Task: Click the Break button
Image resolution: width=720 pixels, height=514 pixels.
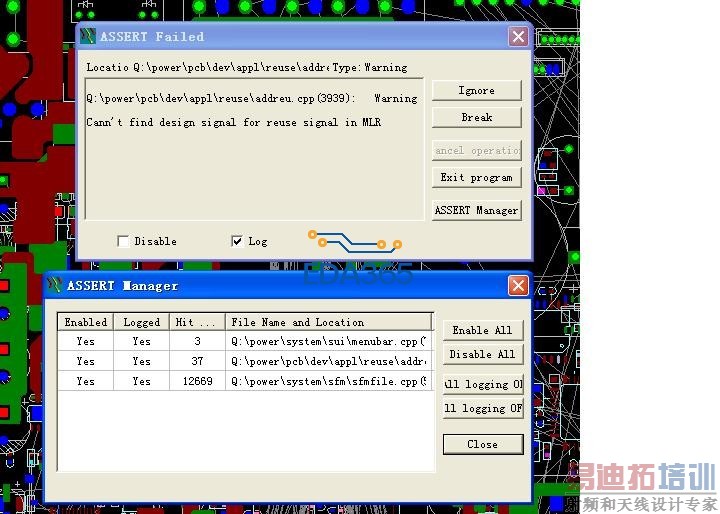Action: tap(477, 118)
